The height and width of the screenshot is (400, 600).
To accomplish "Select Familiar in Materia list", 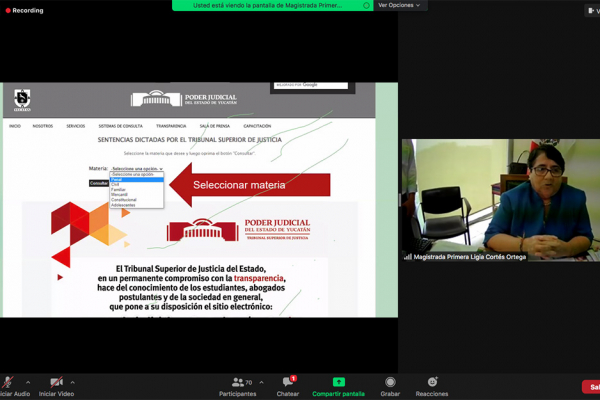I will tap(137, 189).
